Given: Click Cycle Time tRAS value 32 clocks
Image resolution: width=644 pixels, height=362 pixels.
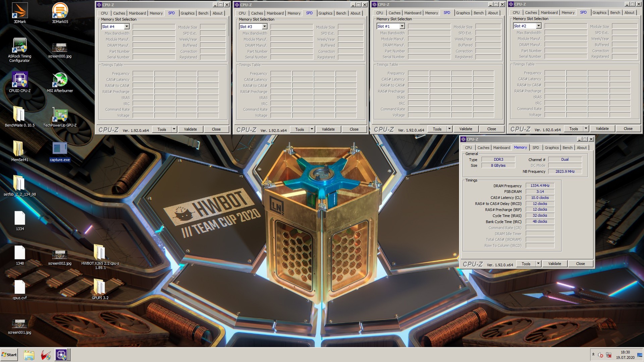Looking at the screenshot, I should coord(540,215).
